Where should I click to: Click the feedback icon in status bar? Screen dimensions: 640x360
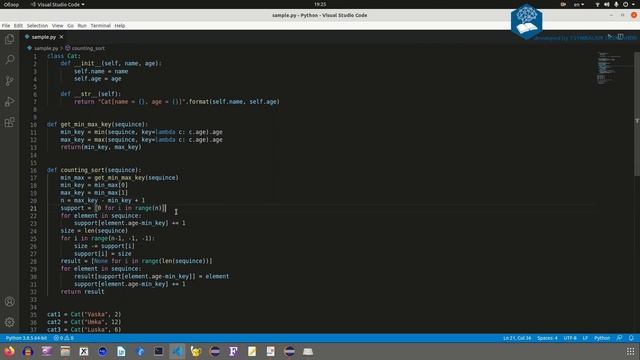(x=620, y=338)
